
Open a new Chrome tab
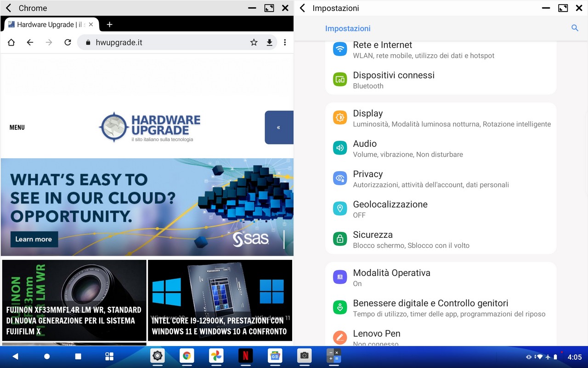109,24
